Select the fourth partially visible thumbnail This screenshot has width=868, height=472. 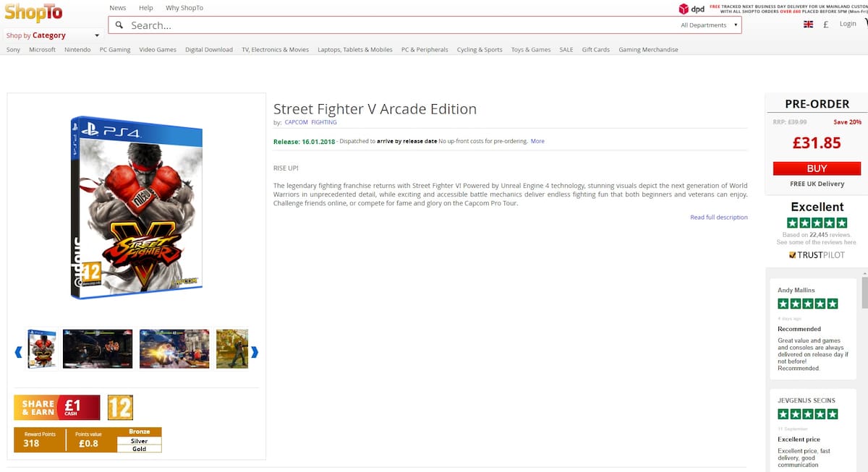[x=232, y=349]
